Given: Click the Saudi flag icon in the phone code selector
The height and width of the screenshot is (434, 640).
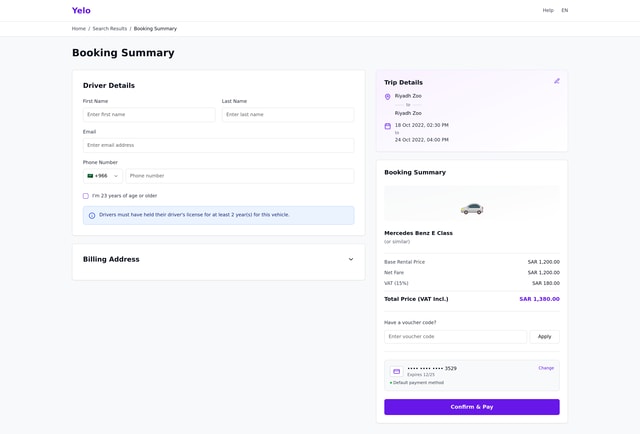Looking at the screenshot, I should tap(90, 176).
